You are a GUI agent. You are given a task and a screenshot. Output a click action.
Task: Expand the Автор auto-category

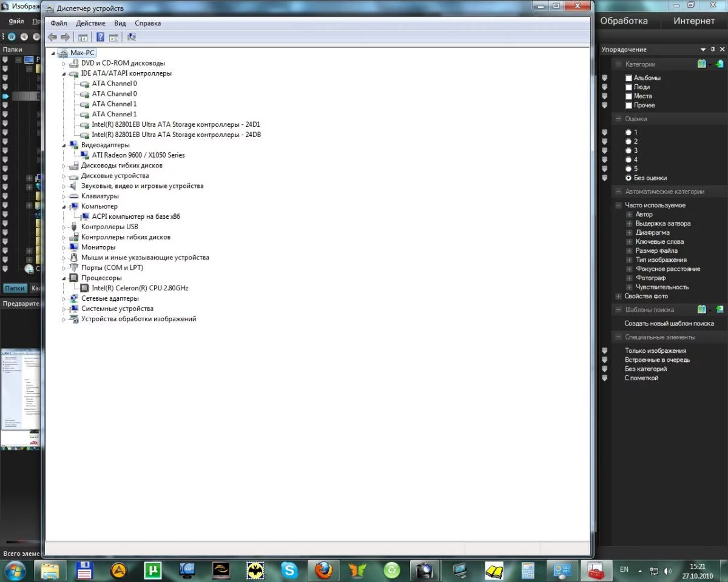click(x=629, y=215)
